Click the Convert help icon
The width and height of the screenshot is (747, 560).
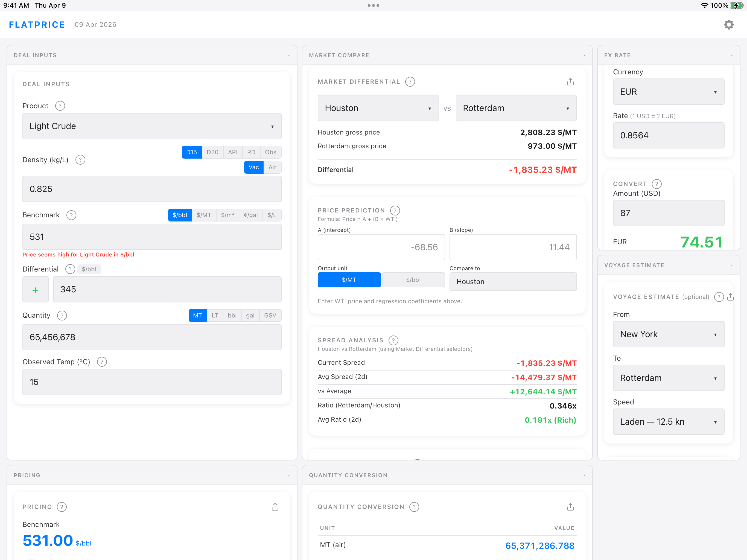click(x=656, y=184)
